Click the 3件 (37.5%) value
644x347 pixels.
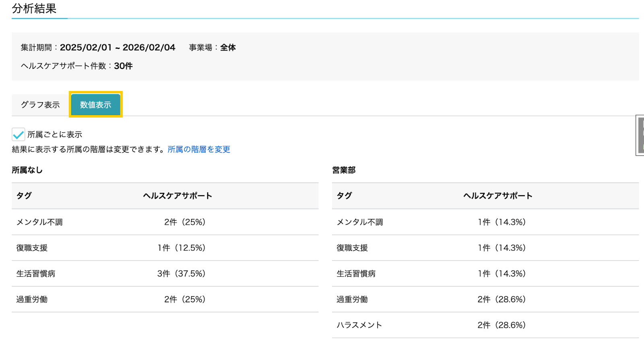[x=182, y=274]
